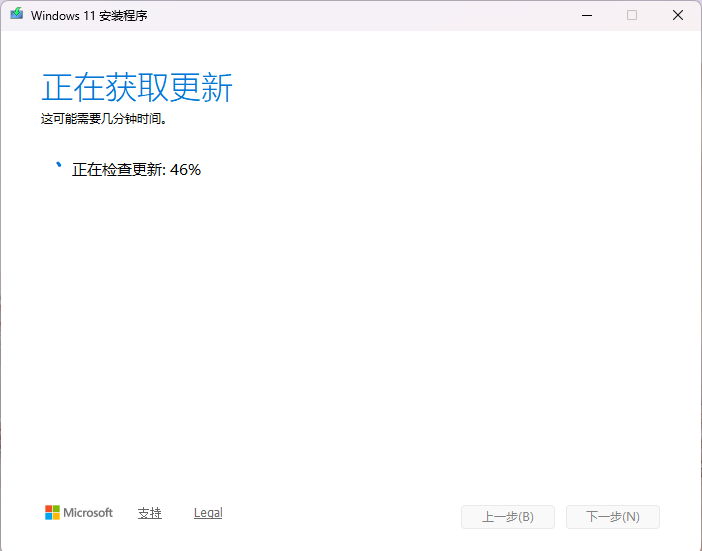Image resolution: width=702 pixels, height=551 pixels.
Task: Click the disabled maximize button
Action: click(632, 15)
